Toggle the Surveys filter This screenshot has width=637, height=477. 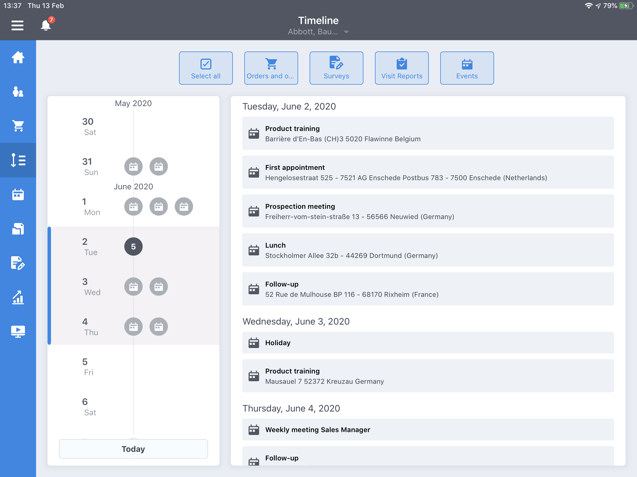click(x=336, y=68)
